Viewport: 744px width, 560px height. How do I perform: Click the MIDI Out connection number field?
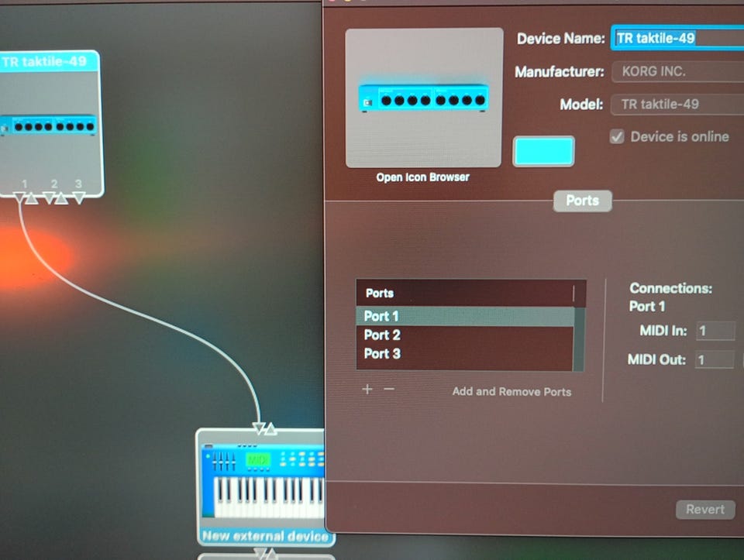pos(715,360)
